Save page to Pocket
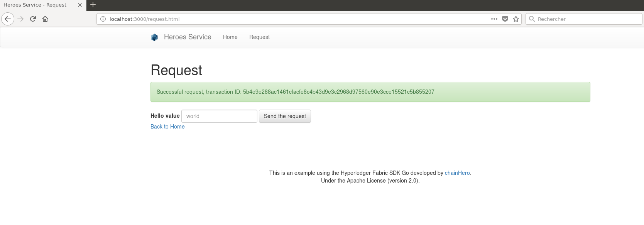This screenshot has width=644, height=225. pos(505,19)
